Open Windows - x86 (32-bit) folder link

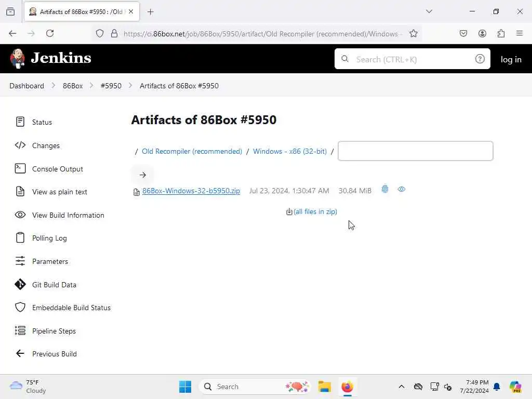[x=290, y=151]
